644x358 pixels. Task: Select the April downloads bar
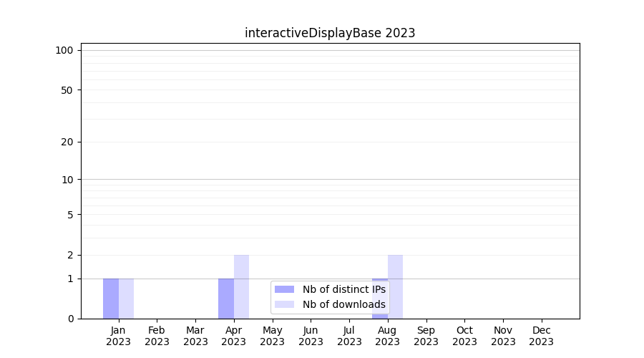click(x=241, y=286)
